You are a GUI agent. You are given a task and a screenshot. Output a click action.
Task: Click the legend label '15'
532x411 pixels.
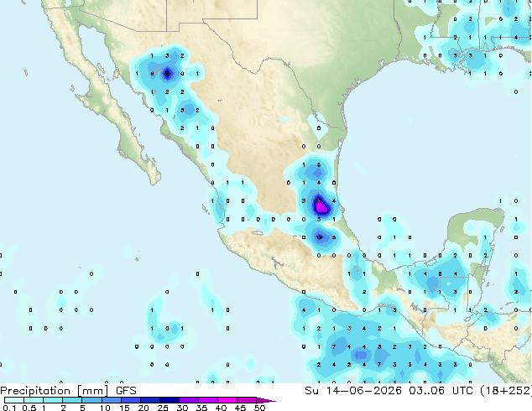(x=124, y=408)
